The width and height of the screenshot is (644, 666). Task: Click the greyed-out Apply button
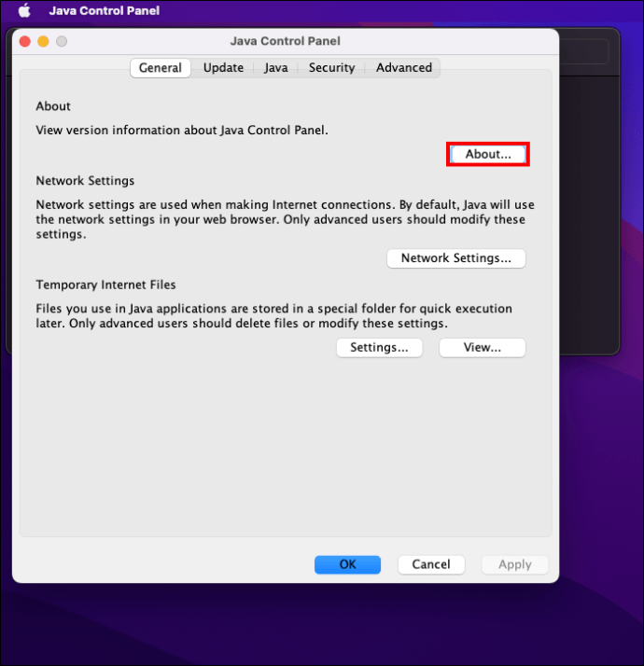pyautogui.click(x=515, y=564)
